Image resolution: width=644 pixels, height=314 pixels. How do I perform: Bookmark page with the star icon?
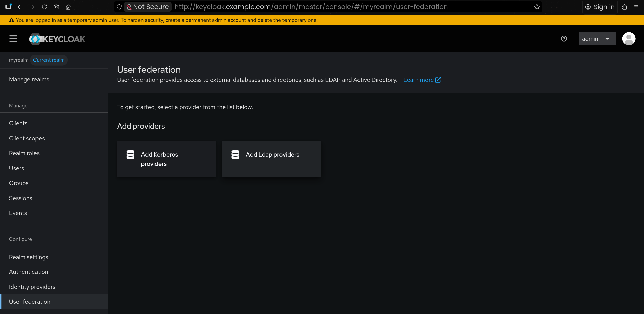(537, 7)
